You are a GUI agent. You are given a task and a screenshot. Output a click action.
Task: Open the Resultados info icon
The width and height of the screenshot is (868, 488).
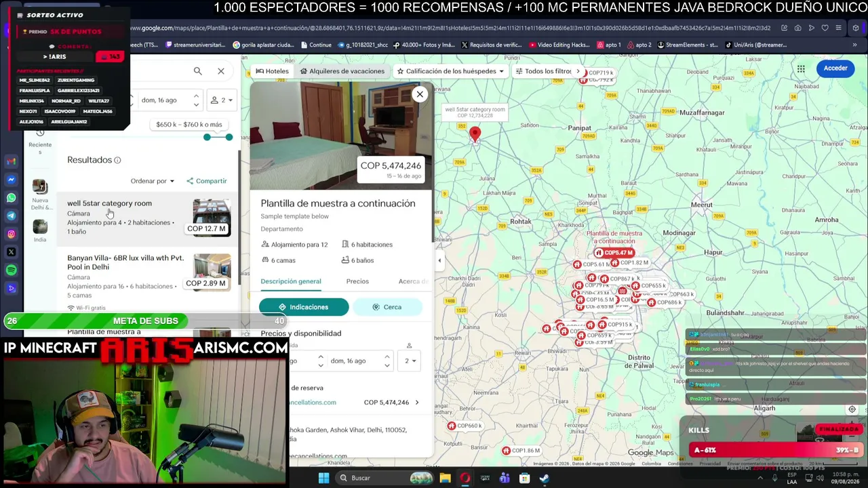[117, 161]
